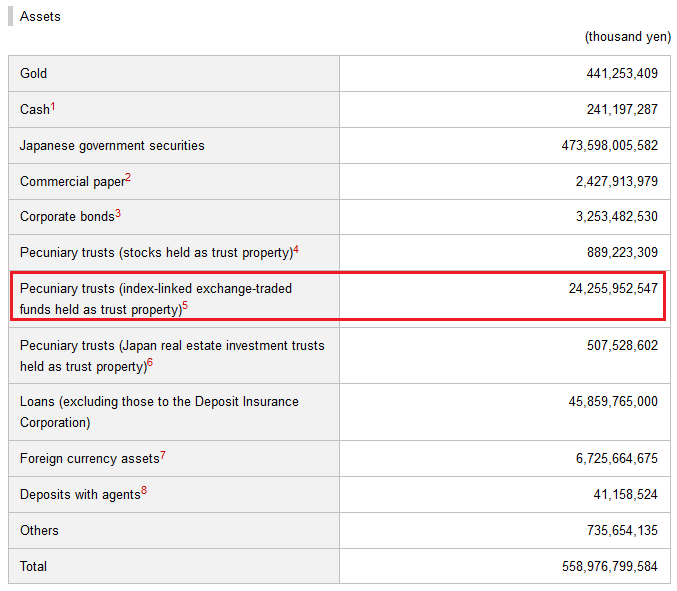Click footnote 3 after Corporate bonds
This screenshot has width=677, height=591.
[118, 213]
